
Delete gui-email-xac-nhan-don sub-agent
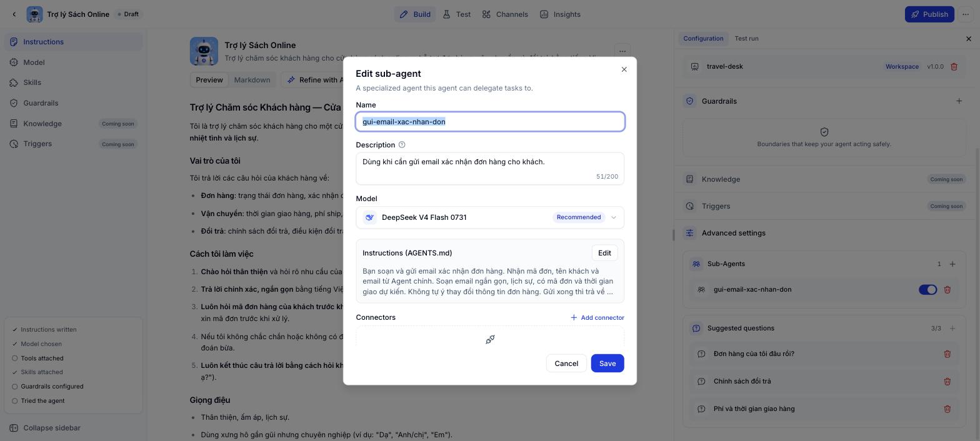point(947,290)
